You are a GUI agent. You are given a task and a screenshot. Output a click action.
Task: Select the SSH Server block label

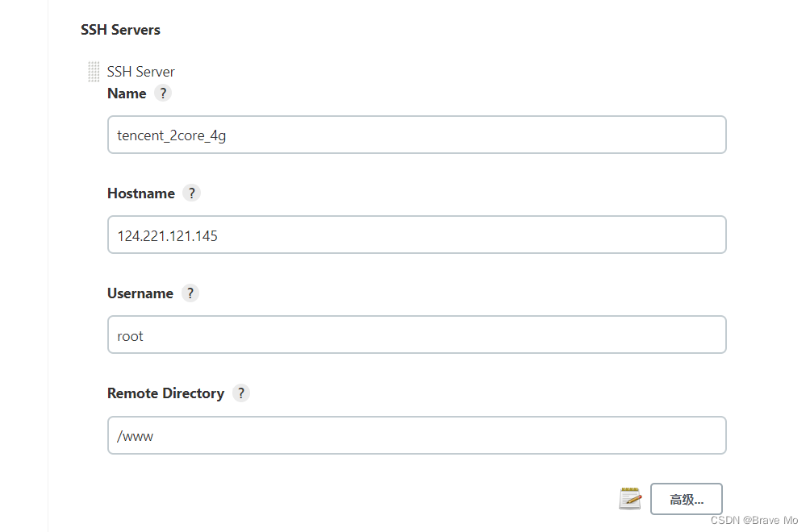[140, 71]
